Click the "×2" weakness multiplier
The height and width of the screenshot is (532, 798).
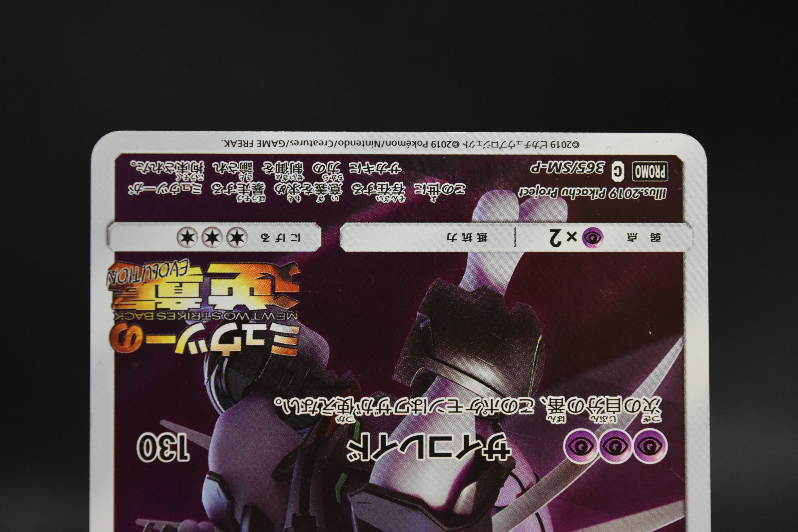563,237
